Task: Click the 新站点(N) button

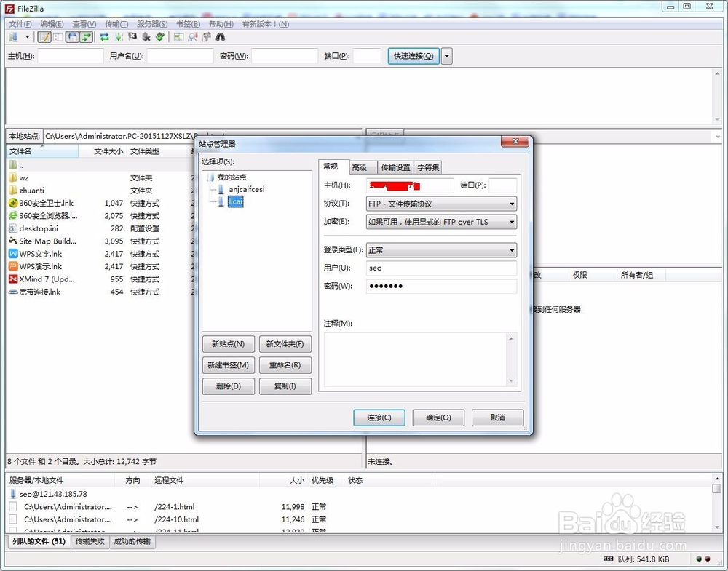Action: (x=229, y=344)
